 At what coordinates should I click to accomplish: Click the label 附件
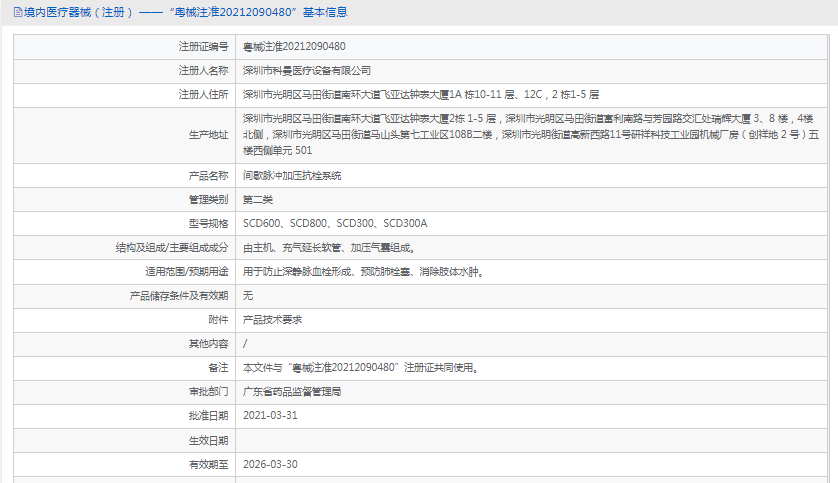[x=218, y=320]
